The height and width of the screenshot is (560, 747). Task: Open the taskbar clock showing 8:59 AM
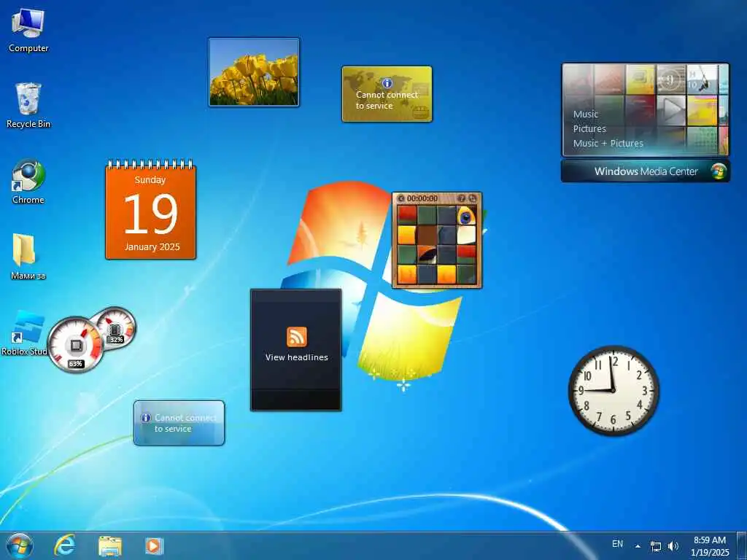tap(710, 546)
